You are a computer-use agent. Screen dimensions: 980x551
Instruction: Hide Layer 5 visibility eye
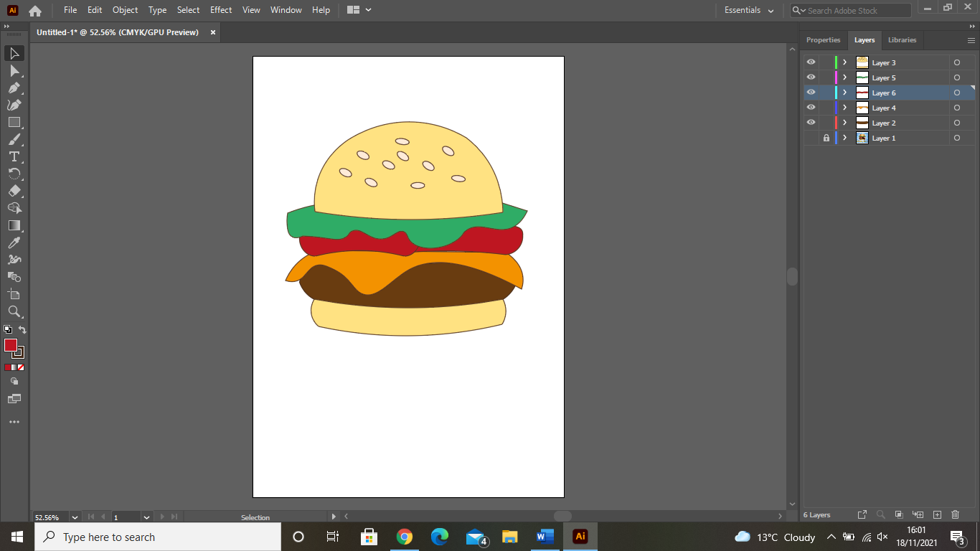click(x=811, y=77)
